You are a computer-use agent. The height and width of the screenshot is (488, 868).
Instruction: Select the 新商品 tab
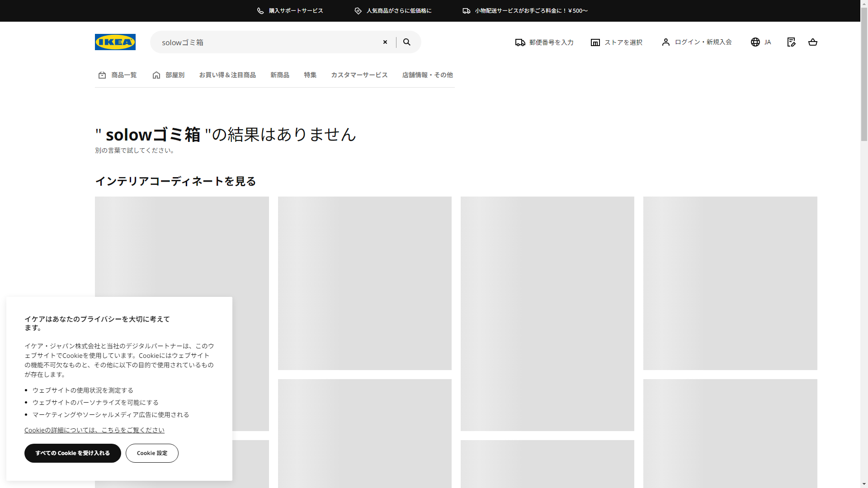279,75
